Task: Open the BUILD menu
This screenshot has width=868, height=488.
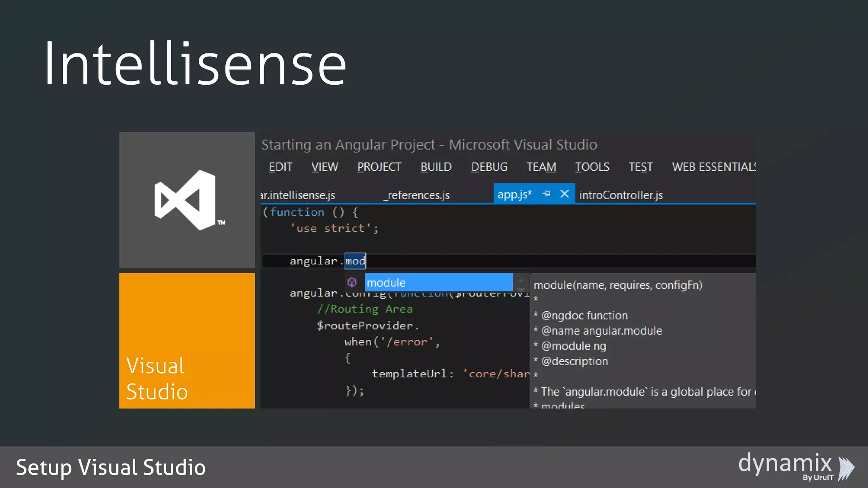Action: click(436, 167)
